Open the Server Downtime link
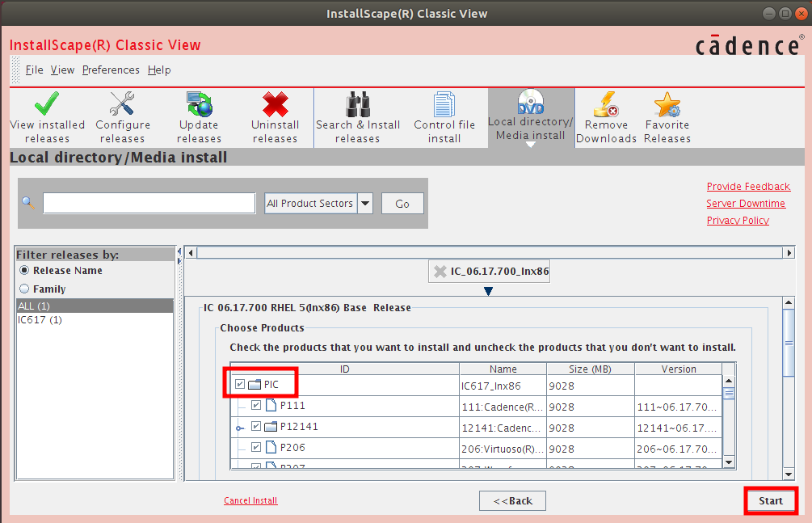 coord(746,204)
